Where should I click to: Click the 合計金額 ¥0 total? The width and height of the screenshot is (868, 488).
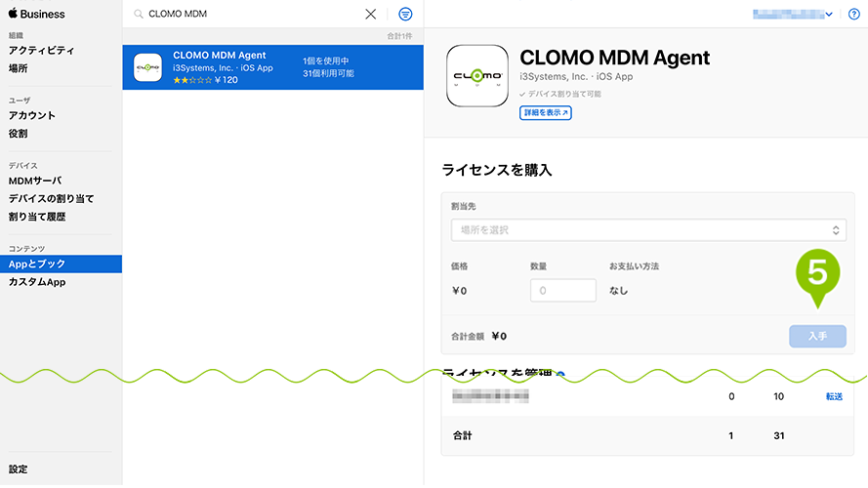click(x=478, y=337)
